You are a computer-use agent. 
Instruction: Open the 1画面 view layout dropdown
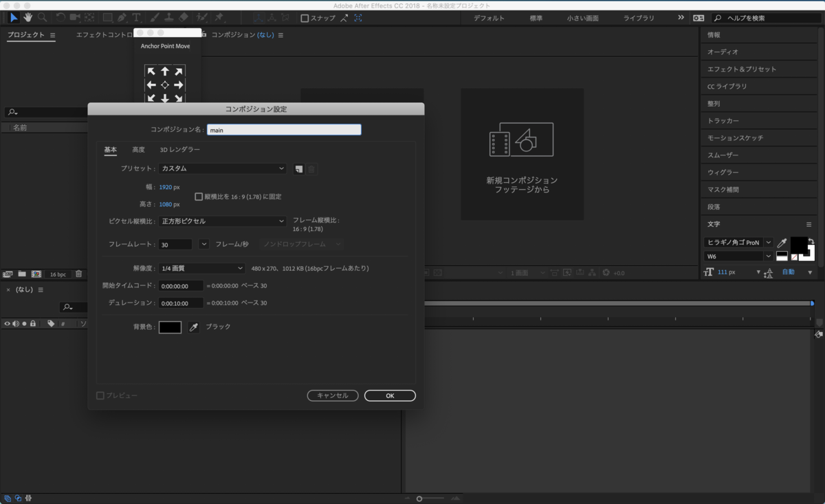(x=528, y=273)
